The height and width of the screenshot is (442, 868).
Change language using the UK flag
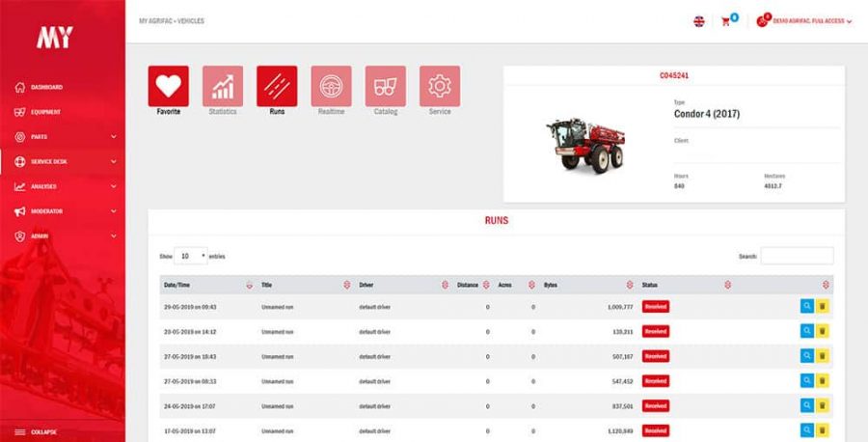click(699, 21)
